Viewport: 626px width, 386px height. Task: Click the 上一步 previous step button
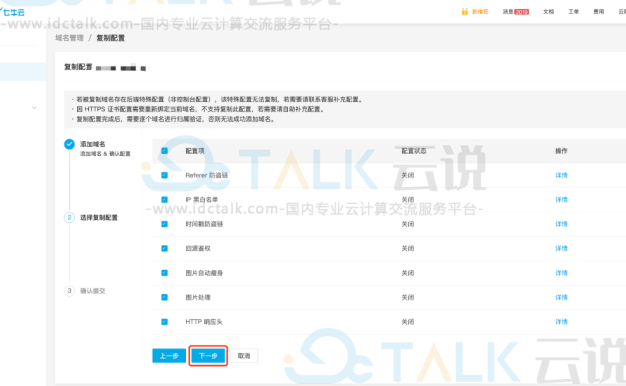tap(169, 356)
